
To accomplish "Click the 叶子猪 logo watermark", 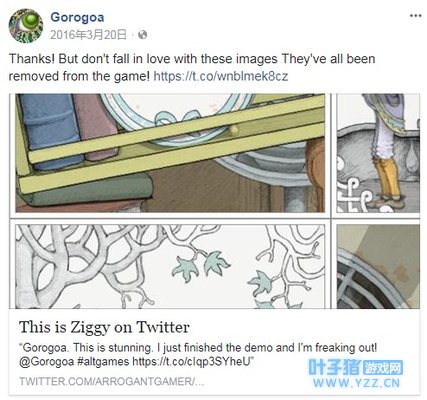I will click(x=334, y=367).
